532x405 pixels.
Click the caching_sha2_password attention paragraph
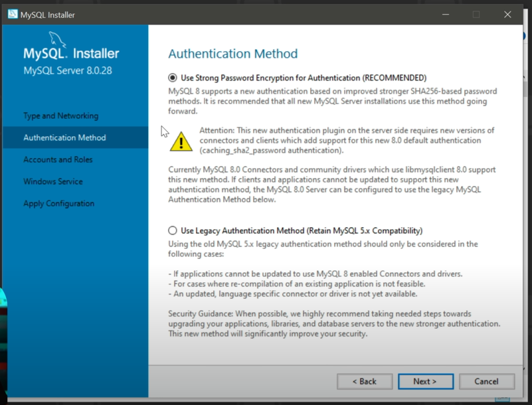347,141
